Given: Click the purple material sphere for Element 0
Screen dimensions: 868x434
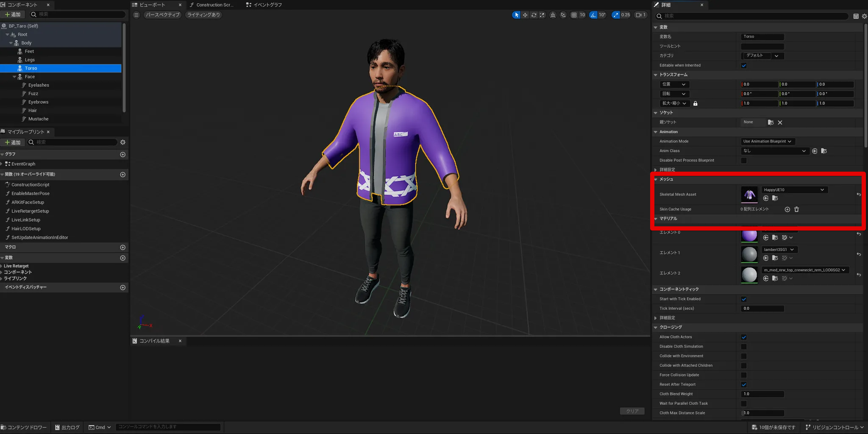Looking at the screenshot, I should coord(749,235).
